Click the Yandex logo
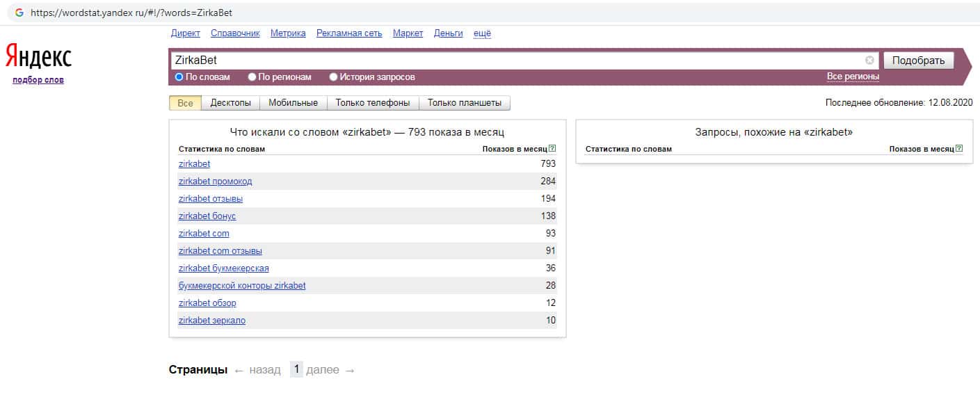The width and height of the screenshot is (980, 402). 39,56
